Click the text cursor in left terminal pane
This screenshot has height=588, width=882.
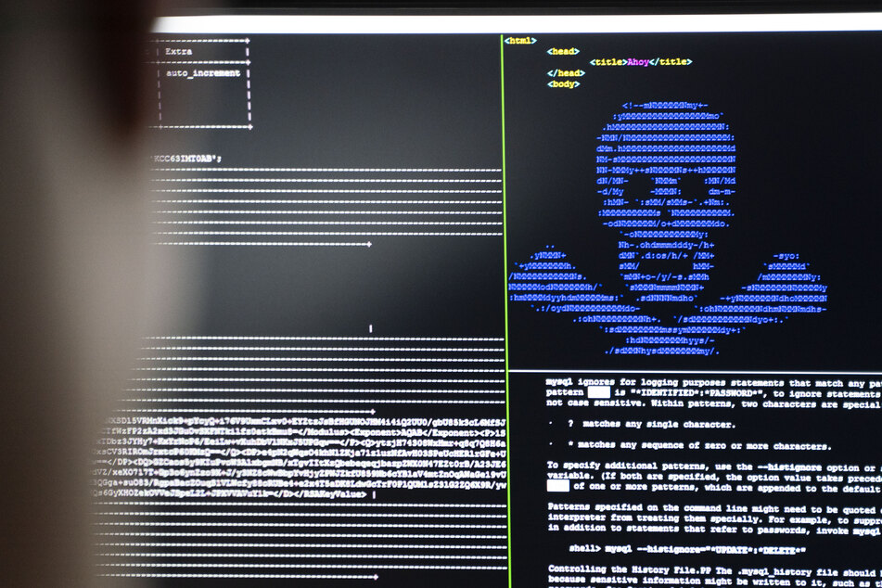[370, 328]
